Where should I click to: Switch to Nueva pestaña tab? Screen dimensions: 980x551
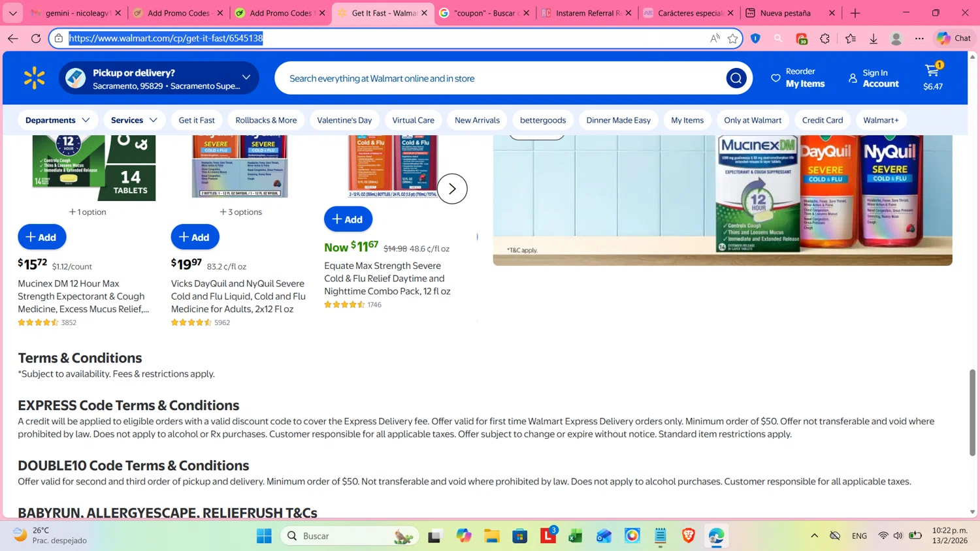click(x=791, y=13)
